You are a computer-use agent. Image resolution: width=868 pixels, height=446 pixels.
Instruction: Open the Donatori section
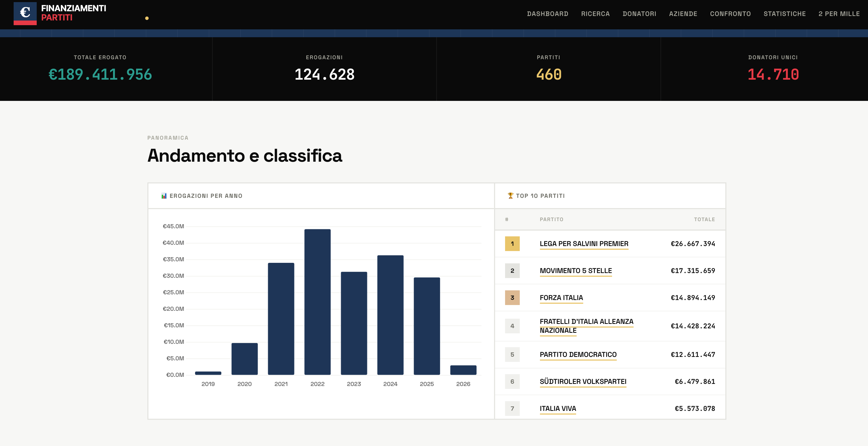click(x=639, y=14)
